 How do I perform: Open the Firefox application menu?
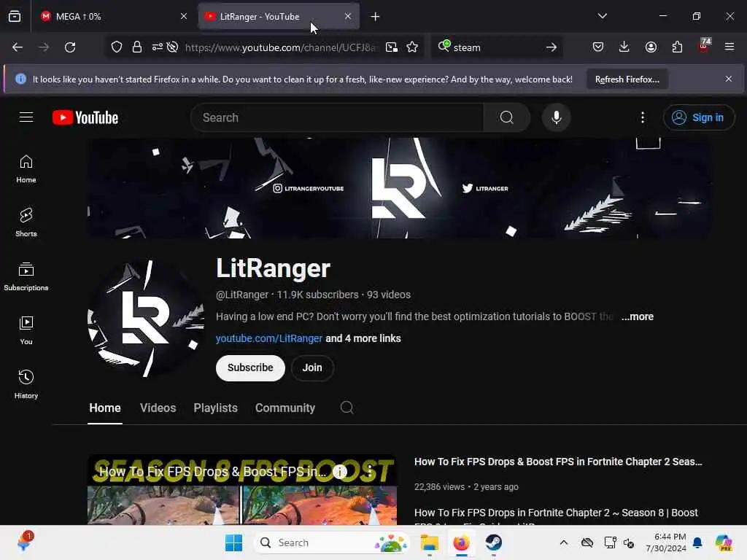click(x=729, y=47)
